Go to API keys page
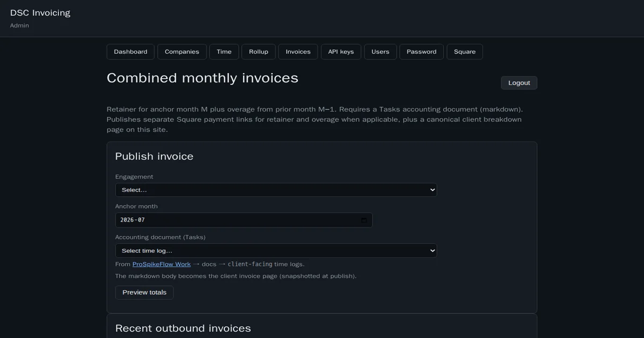 341,52
